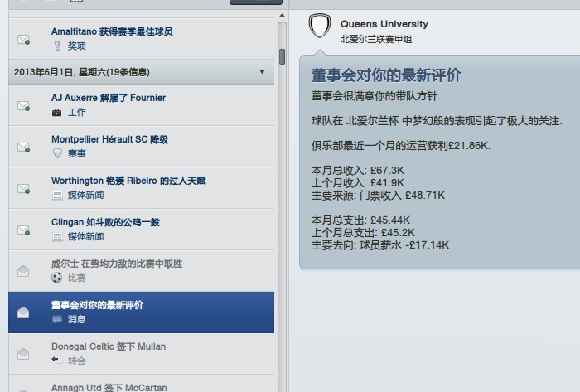Click unread envelope icon beside Montpellier message

[x=24, y=148]
